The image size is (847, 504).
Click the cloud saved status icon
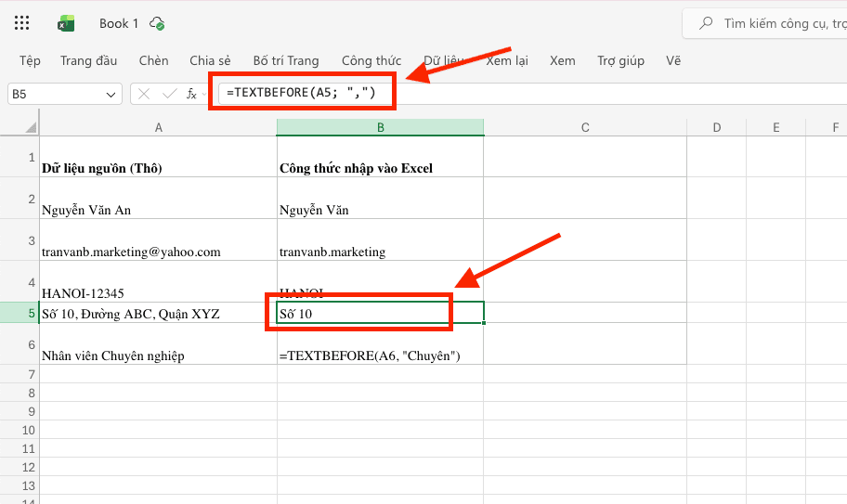click(157, 23)
